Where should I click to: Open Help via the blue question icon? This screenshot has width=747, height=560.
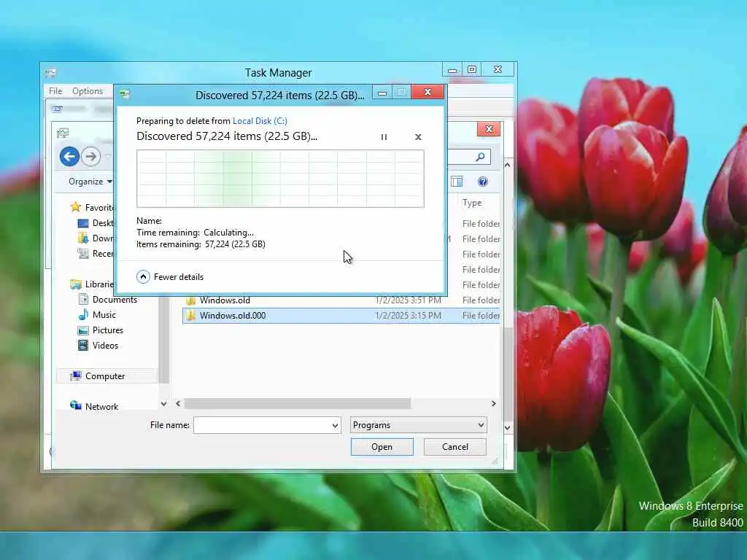coord(483,182)
